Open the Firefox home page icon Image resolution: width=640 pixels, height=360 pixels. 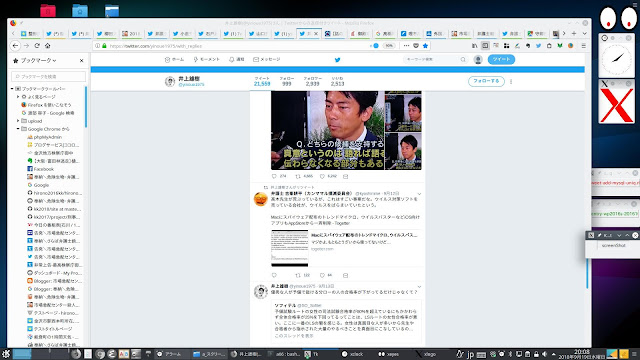pos(48,46)
